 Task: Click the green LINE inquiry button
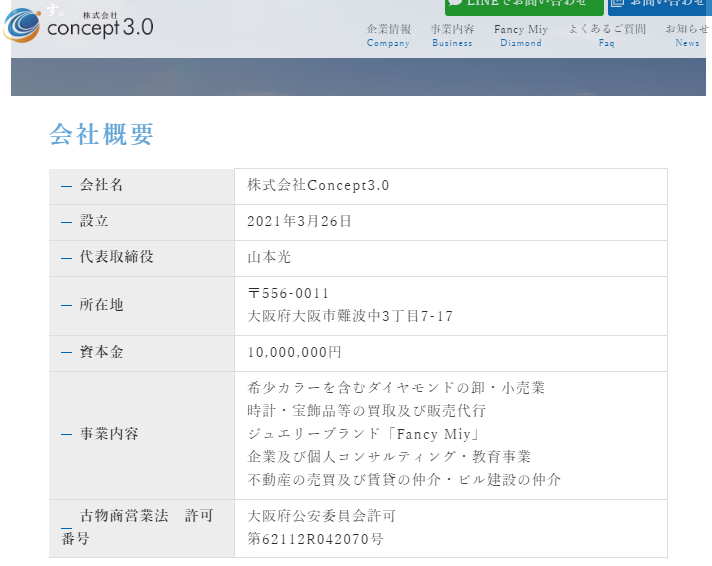pos(524,6)
